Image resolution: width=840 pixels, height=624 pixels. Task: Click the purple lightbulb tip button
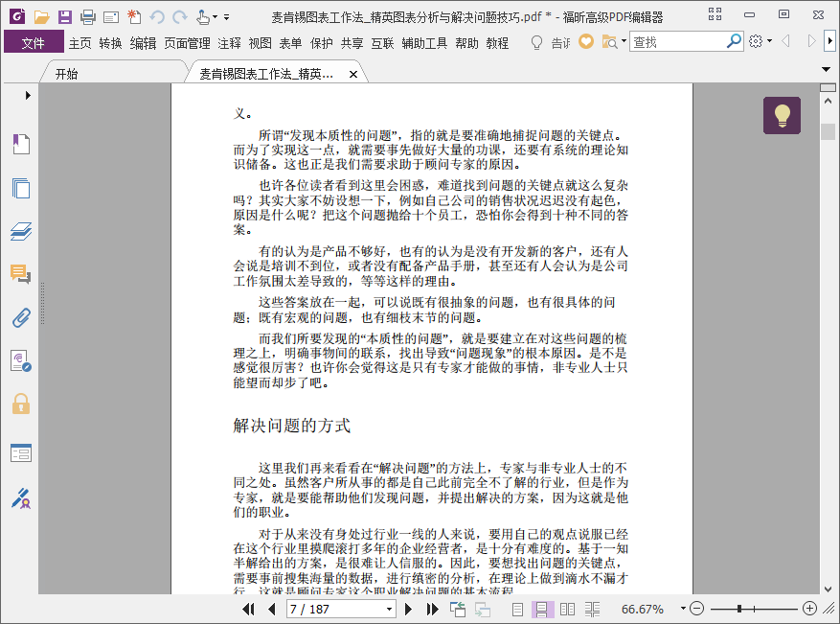click(x=783, y=115)
